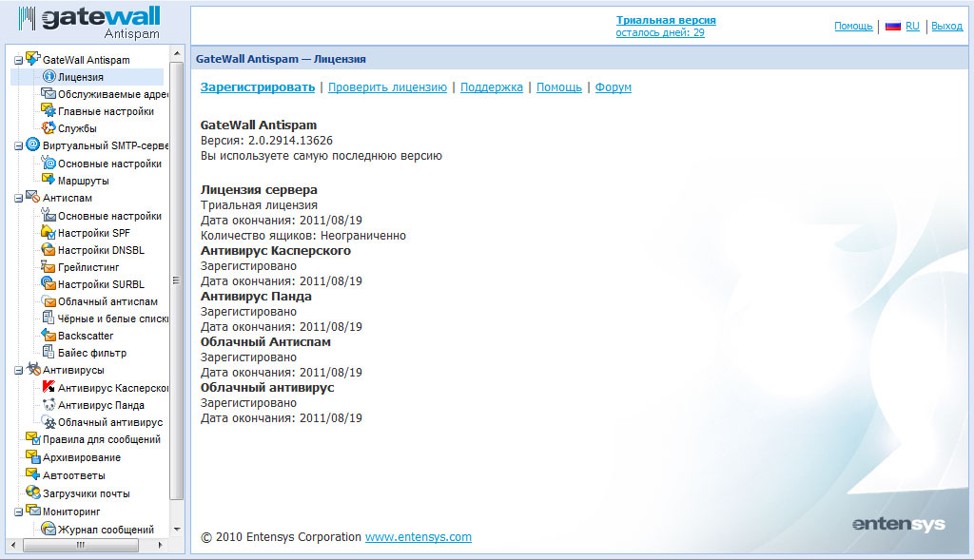
Task: Click the Антивирусы biohazard icon
Action: click(x=33, y=369)
